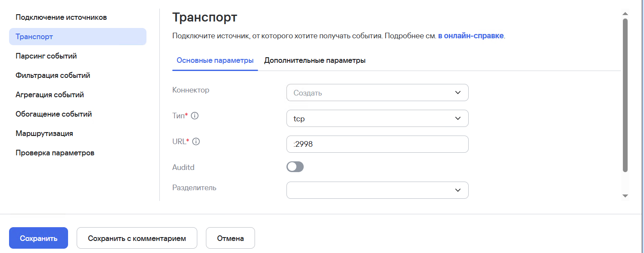Open the Агрегация событий section
Image resolution: width=644 pixels, height=253 pixels.
[x=50, y=95]
